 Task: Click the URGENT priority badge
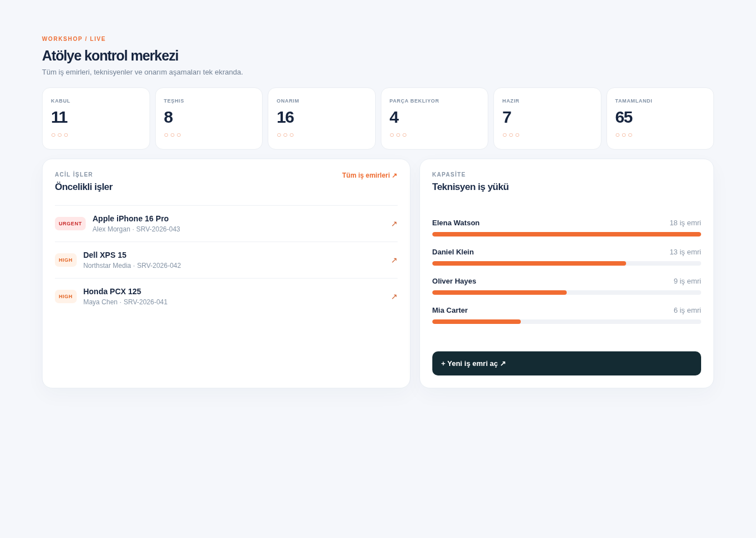point(71,224)
